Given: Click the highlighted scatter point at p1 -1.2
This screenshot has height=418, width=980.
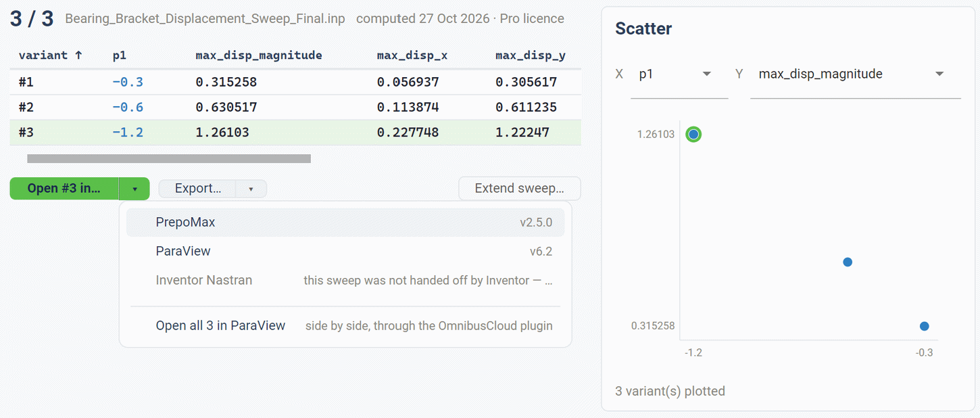Looking at the screenshot, I should click(693, 135).
